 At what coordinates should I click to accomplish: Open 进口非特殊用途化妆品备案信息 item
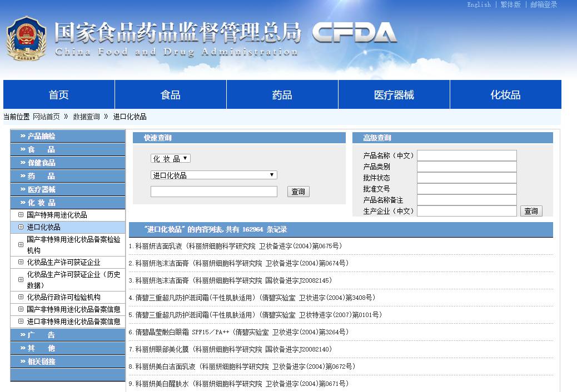73,321
